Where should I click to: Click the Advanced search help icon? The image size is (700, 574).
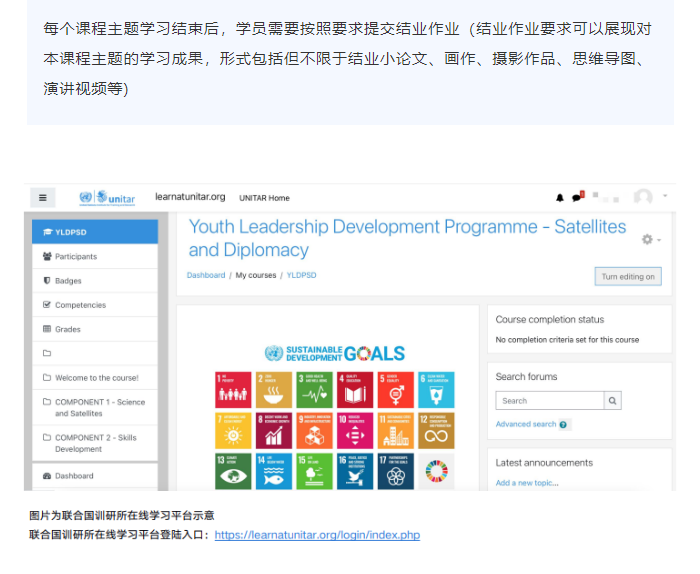pyautogui.click(x=563, y=424)
